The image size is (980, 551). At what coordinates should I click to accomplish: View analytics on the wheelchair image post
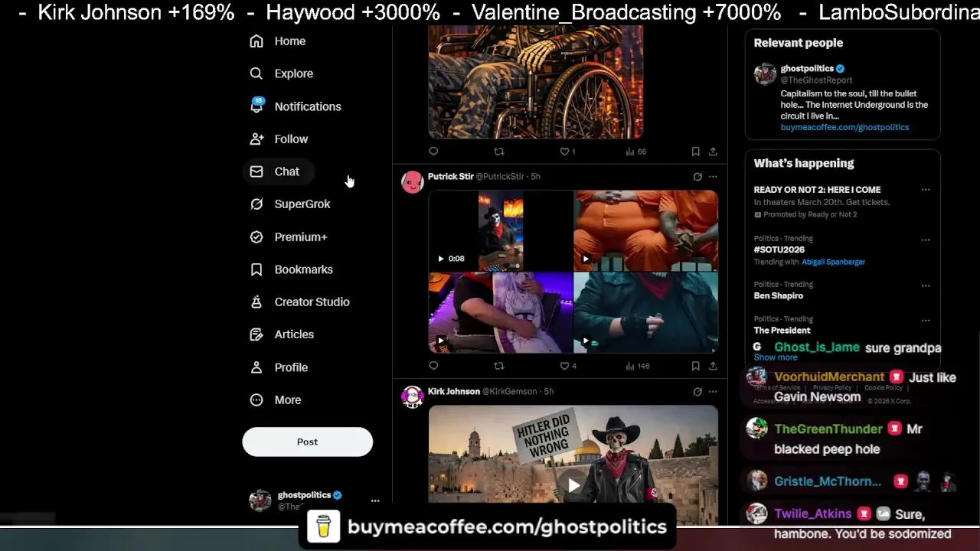pos(636,152)
